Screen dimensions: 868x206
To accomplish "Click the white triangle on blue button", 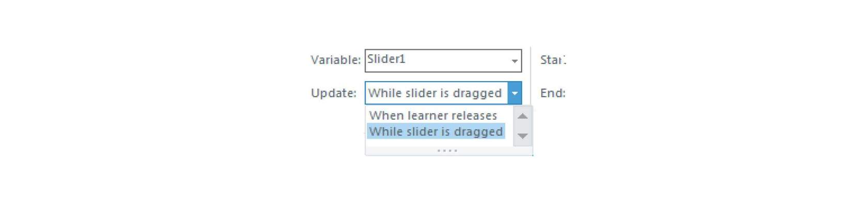I will coord(514,93).
